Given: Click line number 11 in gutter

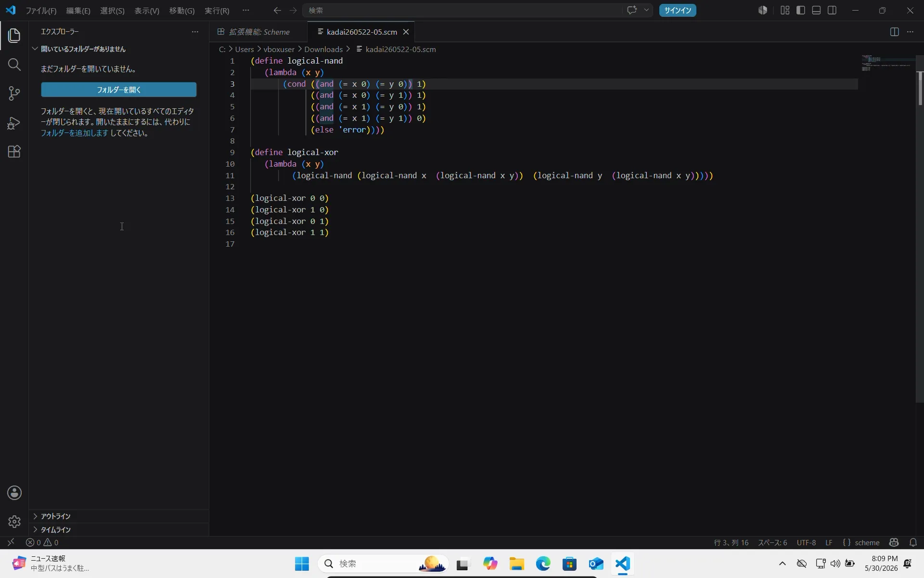Looking at the screenshot, I should tap(230, 175).
